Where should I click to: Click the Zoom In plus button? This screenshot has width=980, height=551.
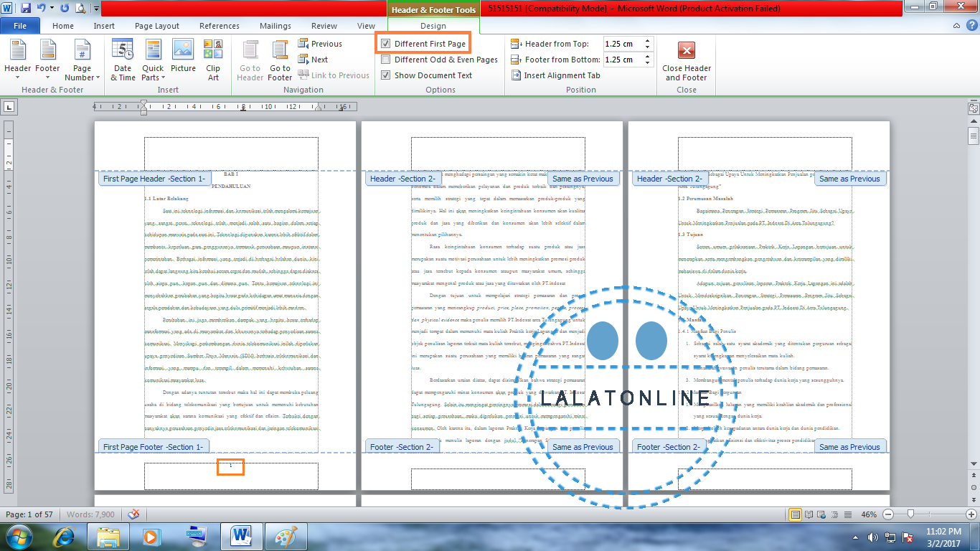(971, 514)
